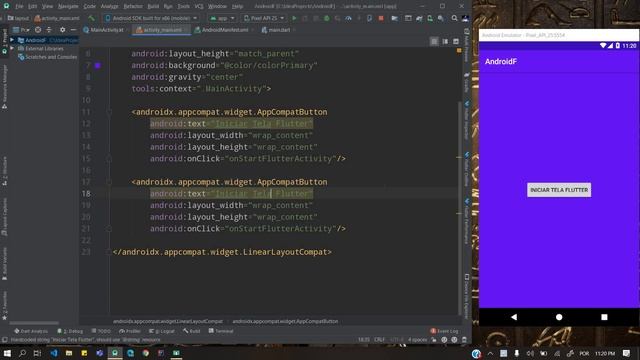Hide the project tool window (minus icon)
Viewport: 640px width, 360px height.
coord(73,30)
